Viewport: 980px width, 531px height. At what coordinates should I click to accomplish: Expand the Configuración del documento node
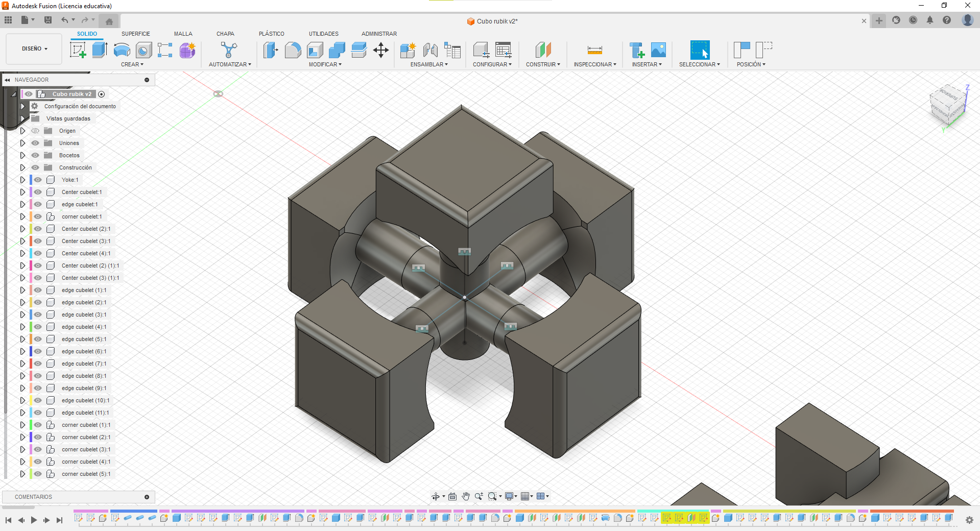[x=22, y=106]
